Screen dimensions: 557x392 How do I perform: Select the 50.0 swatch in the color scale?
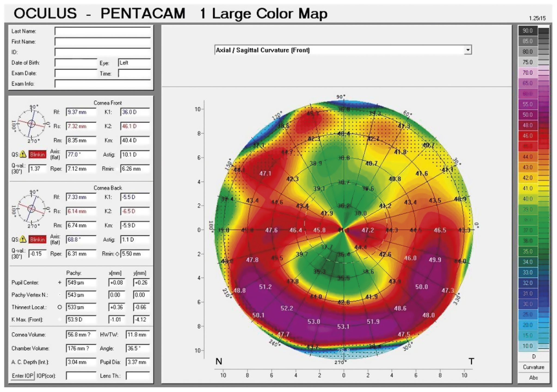click(527, 115)
